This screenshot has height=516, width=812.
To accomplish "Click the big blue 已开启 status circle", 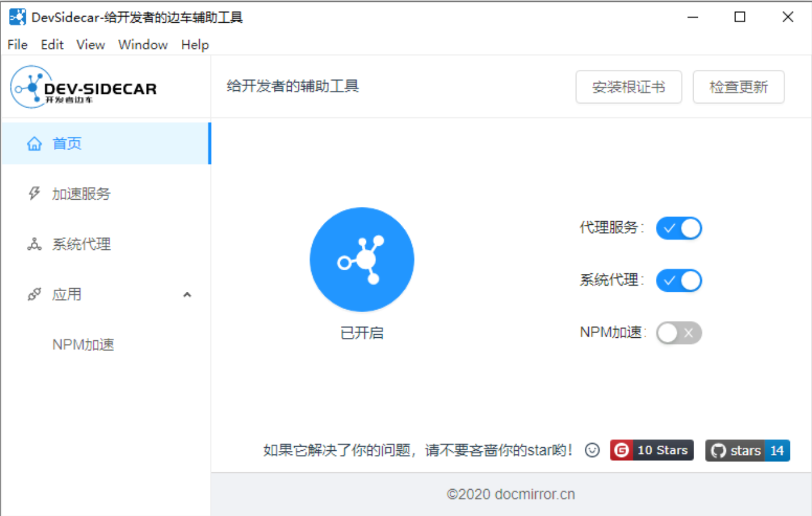I will tap(362, 259).
